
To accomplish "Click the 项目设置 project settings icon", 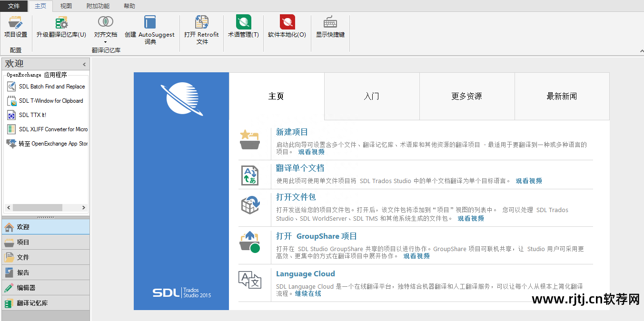I will click(15, 23).
